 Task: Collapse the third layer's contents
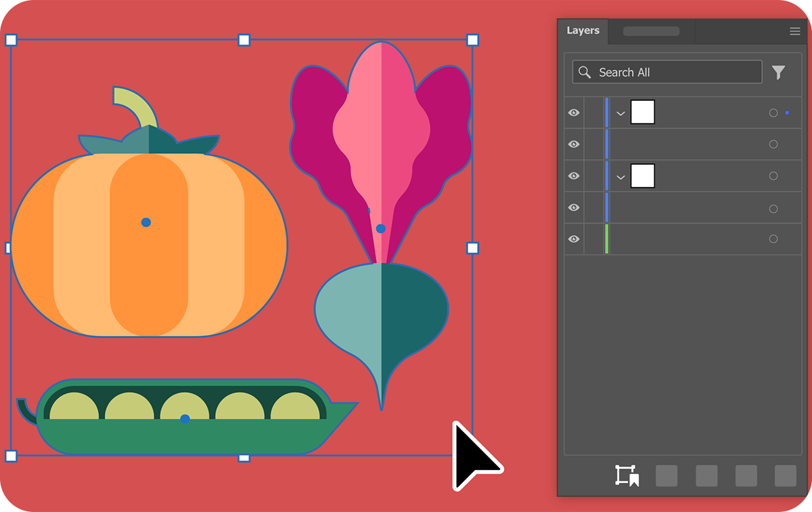coord(621,176)
